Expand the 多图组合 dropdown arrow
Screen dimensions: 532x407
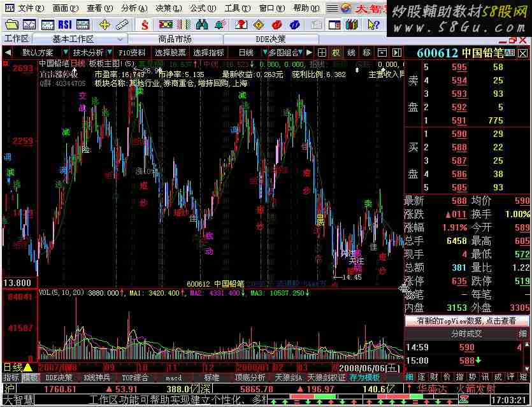tap(301, 53)
